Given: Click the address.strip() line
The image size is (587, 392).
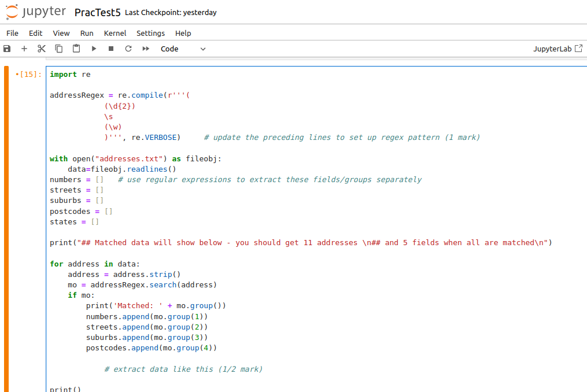Looking at the screenshot, I should point(124,275).
